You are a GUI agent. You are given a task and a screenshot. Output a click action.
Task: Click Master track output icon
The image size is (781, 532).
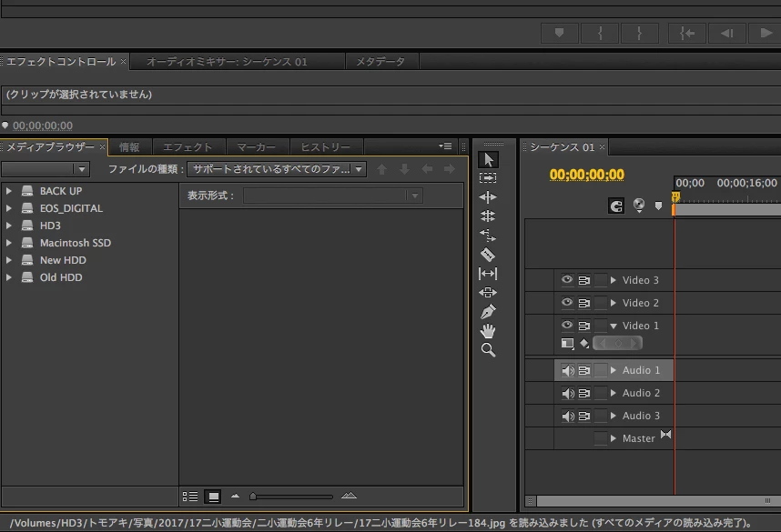pyautogui.click(x=666, y=435)
